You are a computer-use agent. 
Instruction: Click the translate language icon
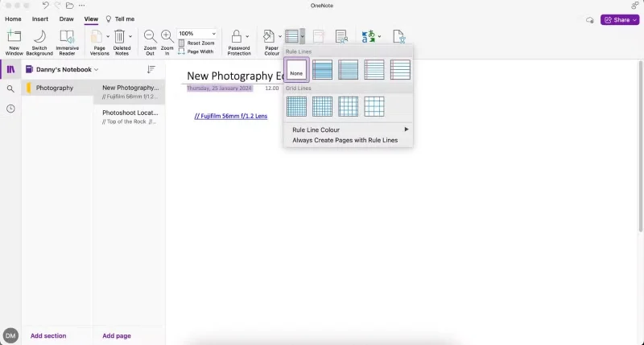click(369, 36)
